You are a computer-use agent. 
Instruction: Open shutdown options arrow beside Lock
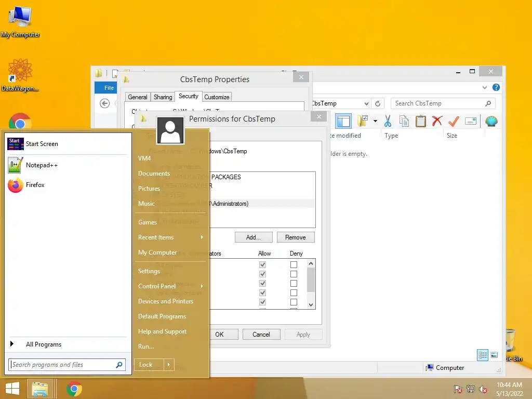point(169,365)
